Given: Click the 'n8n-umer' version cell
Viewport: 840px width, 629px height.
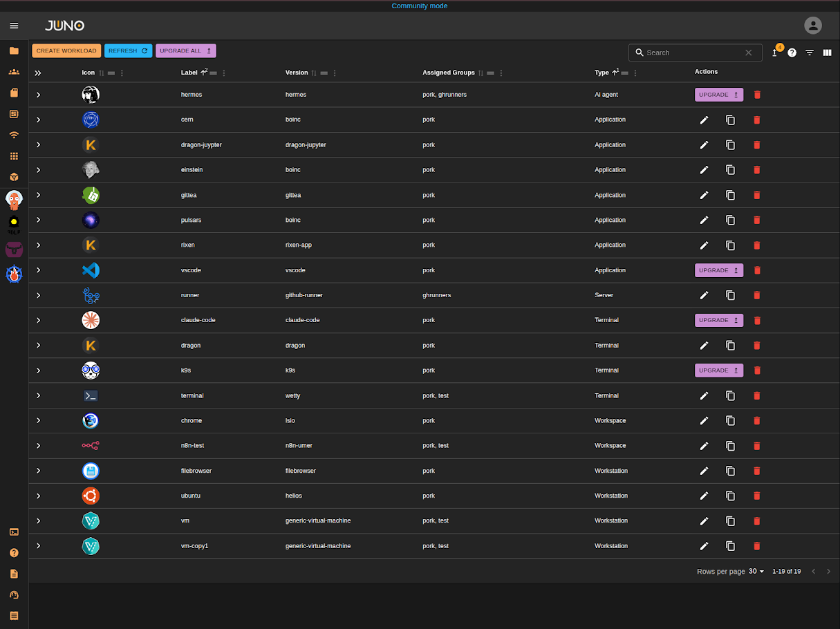Looking at the screenshot, I should click(x=299, y=446).
